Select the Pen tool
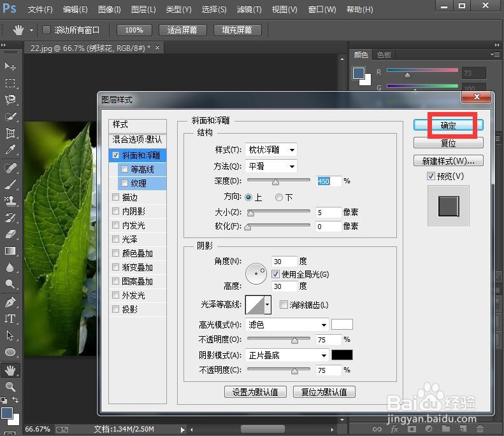The height and width of the screenshot is (436, 504). (x=10, y=302)
